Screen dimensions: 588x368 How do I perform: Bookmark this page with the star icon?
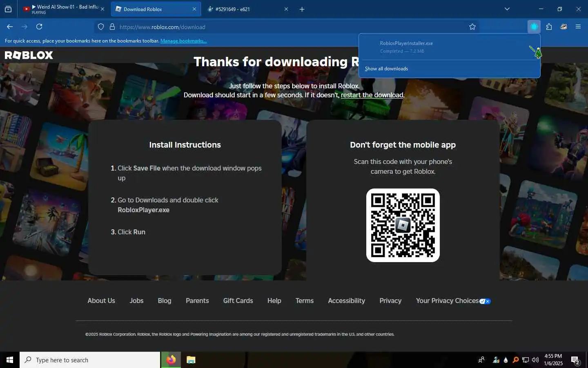click(x=472, y=27)
